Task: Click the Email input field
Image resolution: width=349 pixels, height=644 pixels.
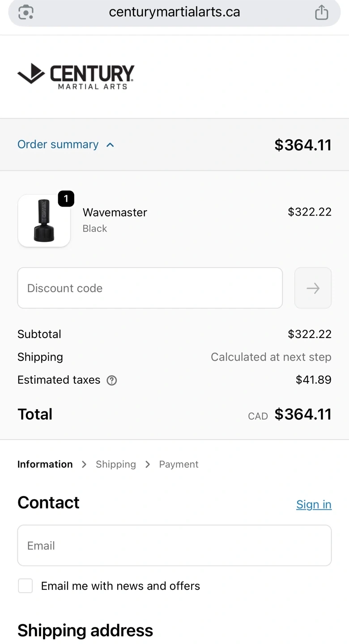Action: click(x=174, y=545)
